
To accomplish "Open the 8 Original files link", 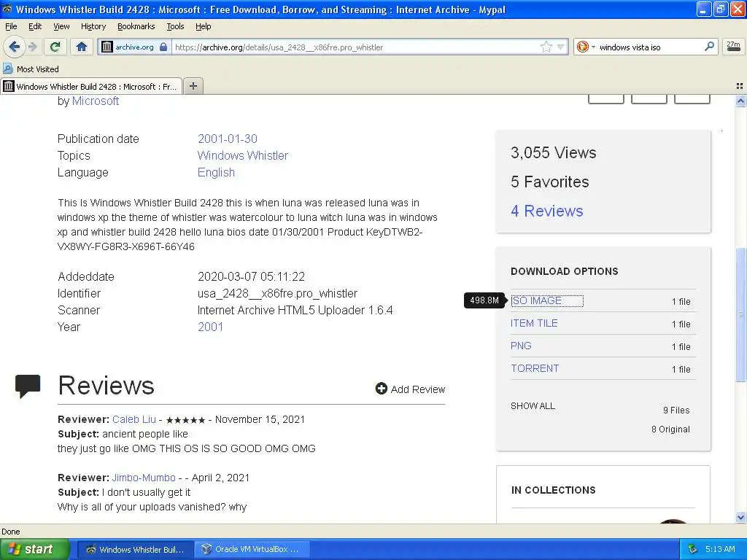I will tap(670, 429).
